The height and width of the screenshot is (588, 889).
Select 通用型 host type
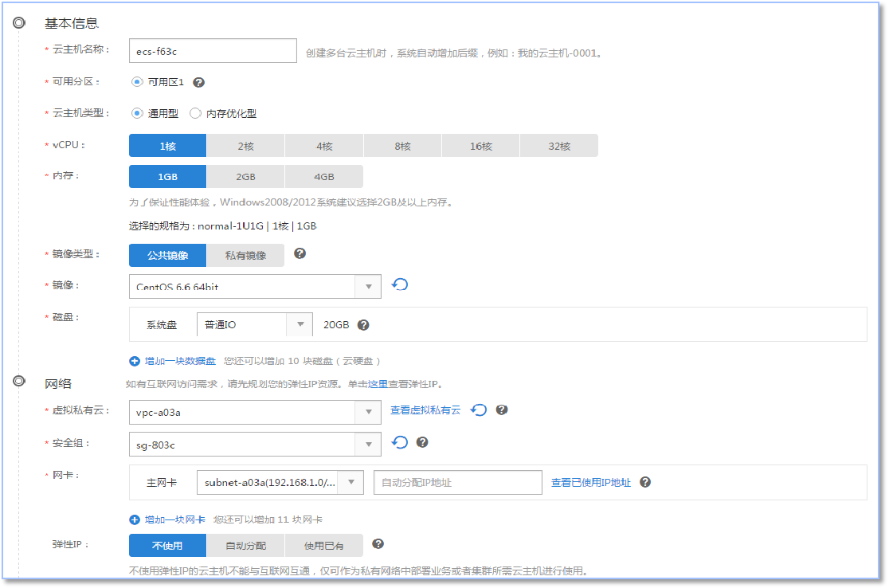tap(137, 114)
